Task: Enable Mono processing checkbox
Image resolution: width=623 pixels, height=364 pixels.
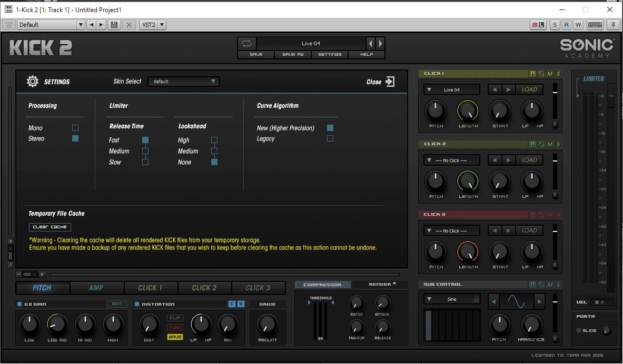Action: (x=75, y=128)
